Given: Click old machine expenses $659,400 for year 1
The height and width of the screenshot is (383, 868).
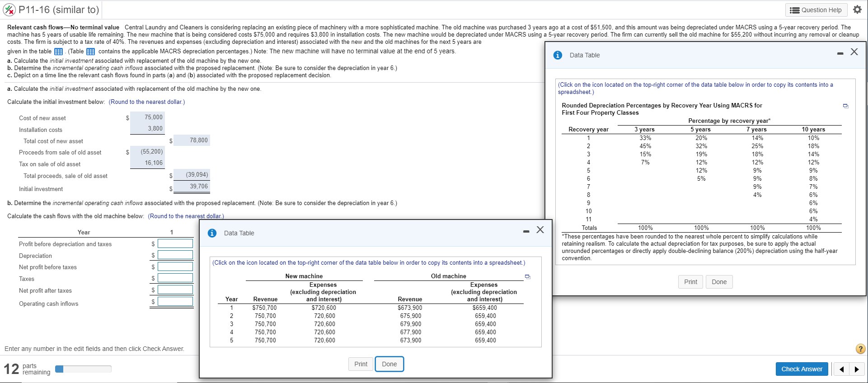Looking at the screenshot, I should pos(484,308).
